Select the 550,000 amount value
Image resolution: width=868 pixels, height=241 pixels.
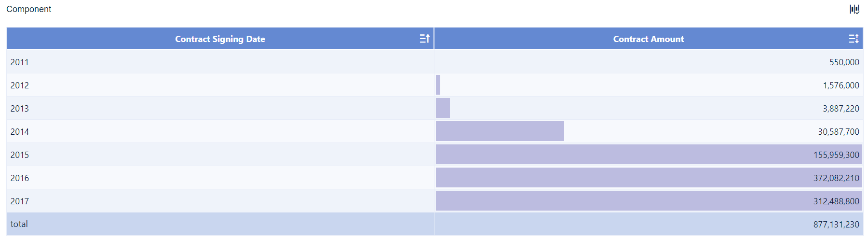tap(844, 62)
